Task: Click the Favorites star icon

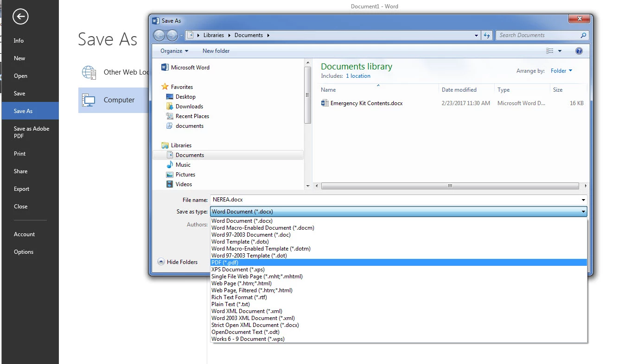Action: tap(165, 87)
